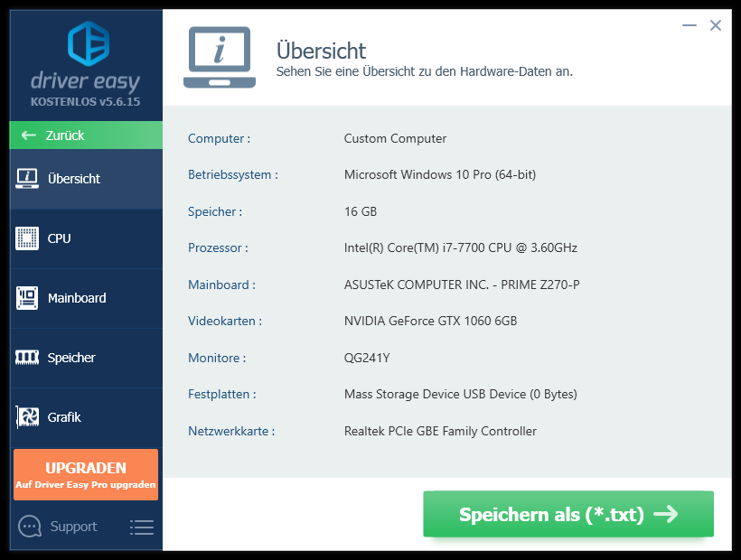Open the Übersicht tab in sidebar
The height and width of the screenshot is (560, 741).
coord(86,179)
